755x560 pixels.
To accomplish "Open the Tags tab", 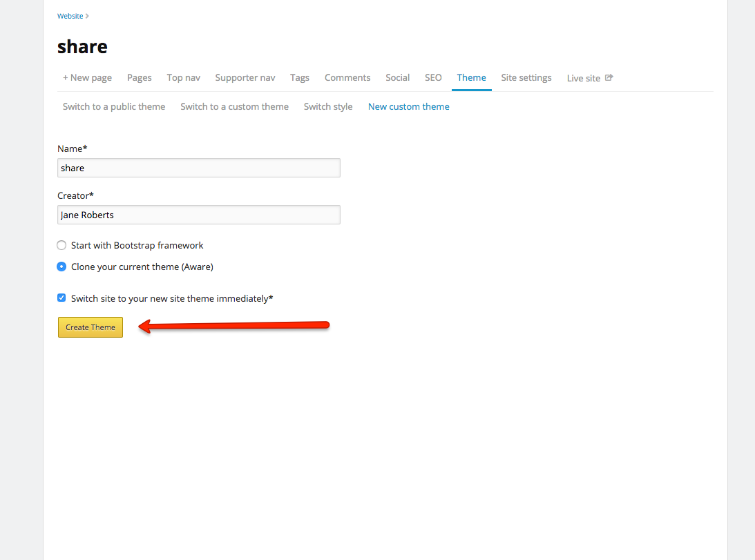I will [x=300, y=77].
